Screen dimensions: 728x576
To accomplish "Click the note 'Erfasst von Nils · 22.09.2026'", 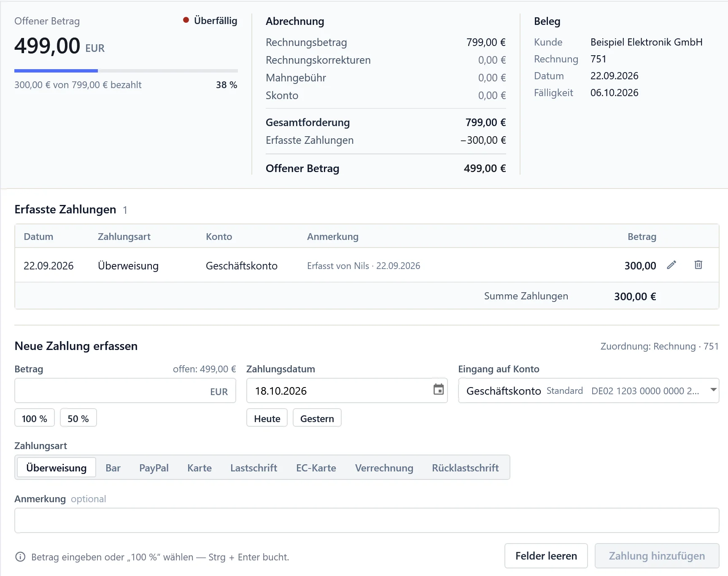I will pyautogui.click(x=364, y=266).
